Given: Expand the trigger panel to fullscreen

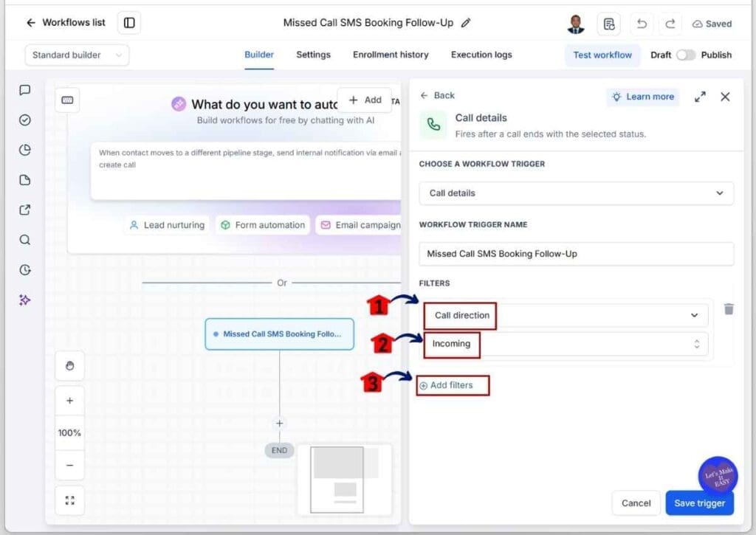Looking at the screenshot, I should (x=700, y=97).
